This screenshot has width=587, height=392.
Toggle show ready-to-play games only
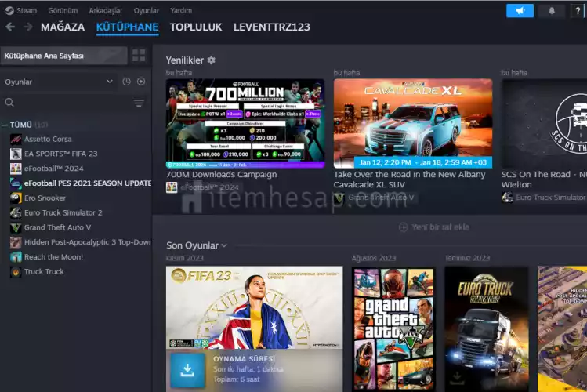[x=141, y=82]
